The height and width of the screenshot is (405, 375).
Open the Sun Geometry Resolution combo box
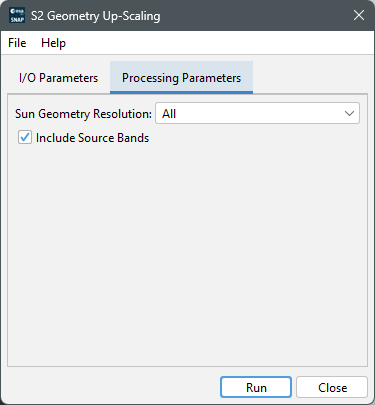tap(257, 113)
